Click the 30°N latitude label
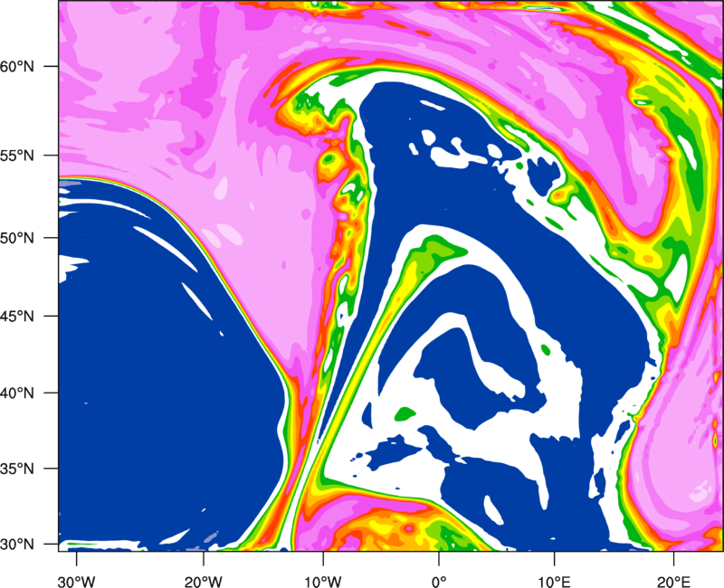This screenshot has height=588, width=724. 17,545
